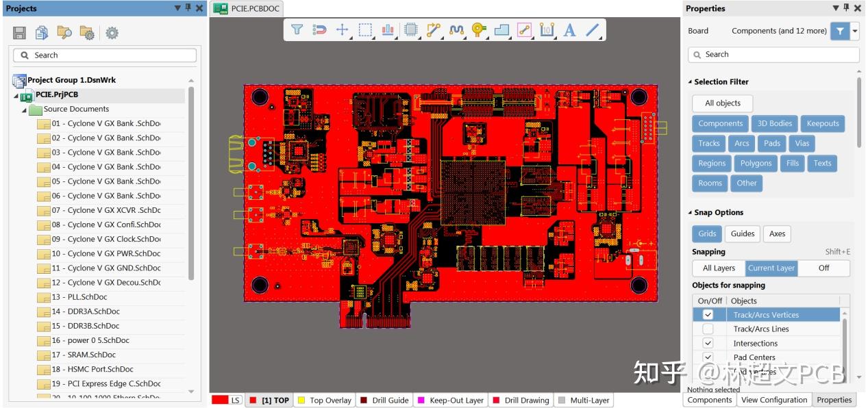Open the Place Component tool
The height and width of the screenshot is (408, 868).
(412, 29)
